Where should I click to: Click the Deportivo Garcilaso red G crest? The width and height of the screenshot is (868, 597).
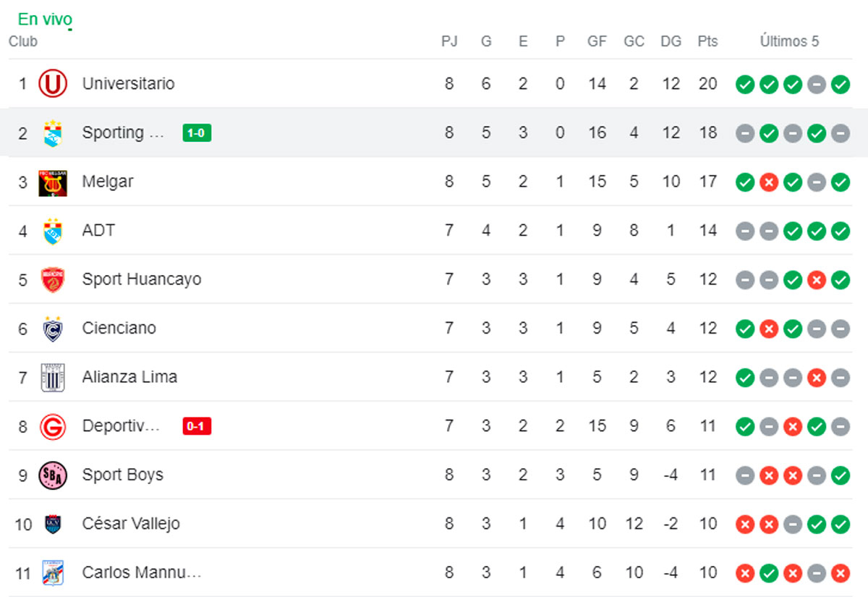53,426
